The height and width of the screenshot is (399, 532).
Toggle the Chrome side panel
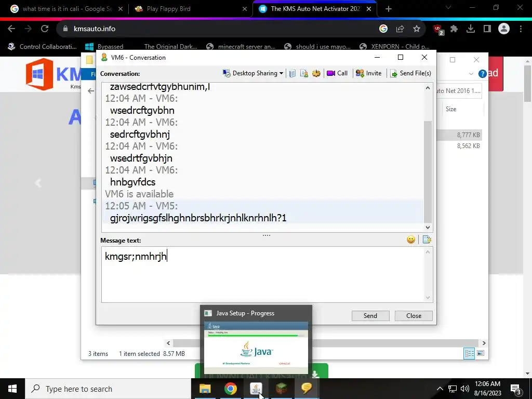tap(487, 29)
